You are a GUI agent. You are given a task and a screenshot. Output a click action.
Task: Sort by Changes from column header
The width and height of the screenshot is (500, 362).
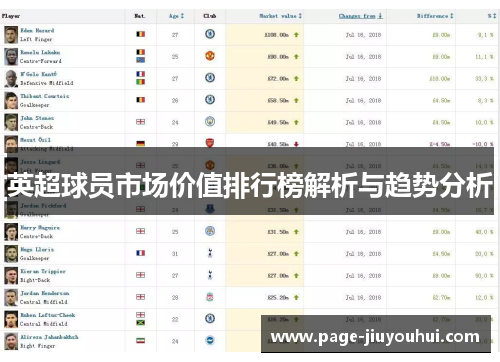tap(361, 16)
